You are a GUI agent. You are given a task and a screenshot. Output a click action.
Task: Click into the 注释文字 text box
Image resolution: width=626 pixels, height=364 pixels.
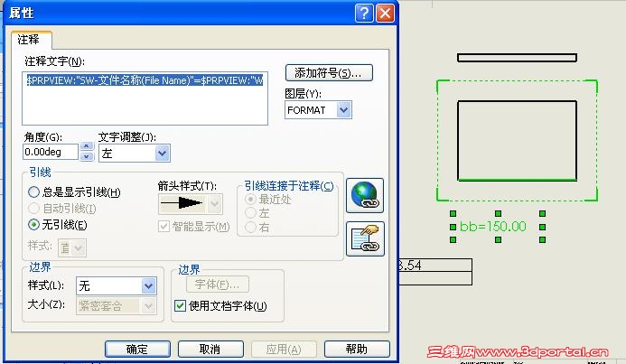pyautogui.click(x=145, y=98)
